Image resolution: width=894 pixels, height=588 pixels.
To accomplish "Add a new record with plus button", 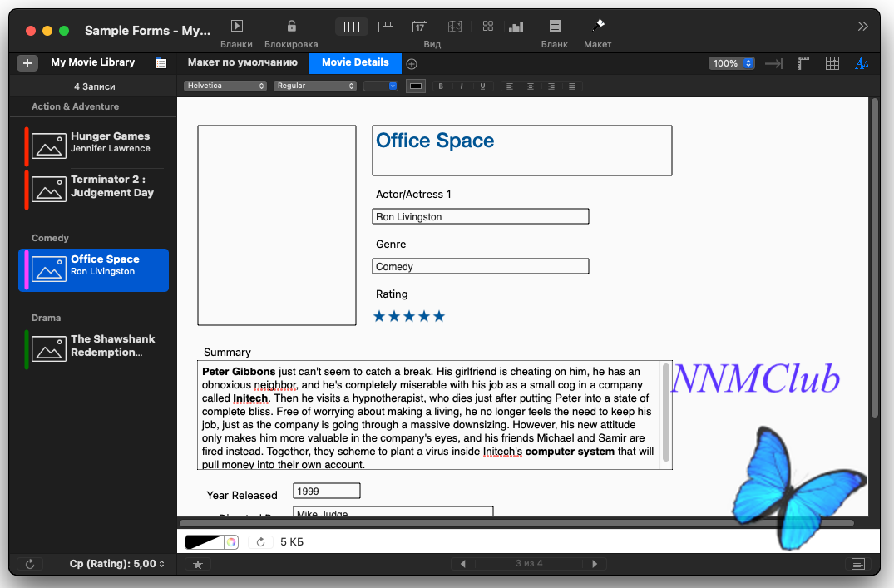I will point(27,62).
